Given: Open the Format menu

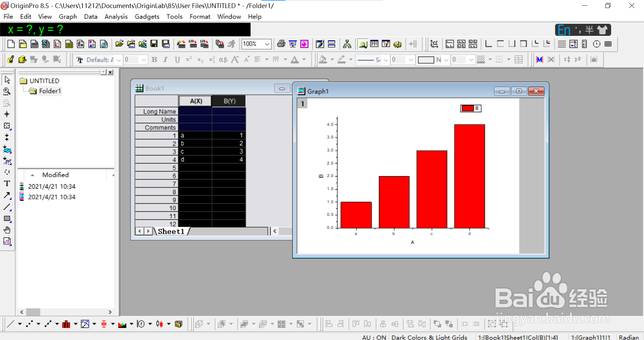Looking at the screenshot, I should [200, 16].
